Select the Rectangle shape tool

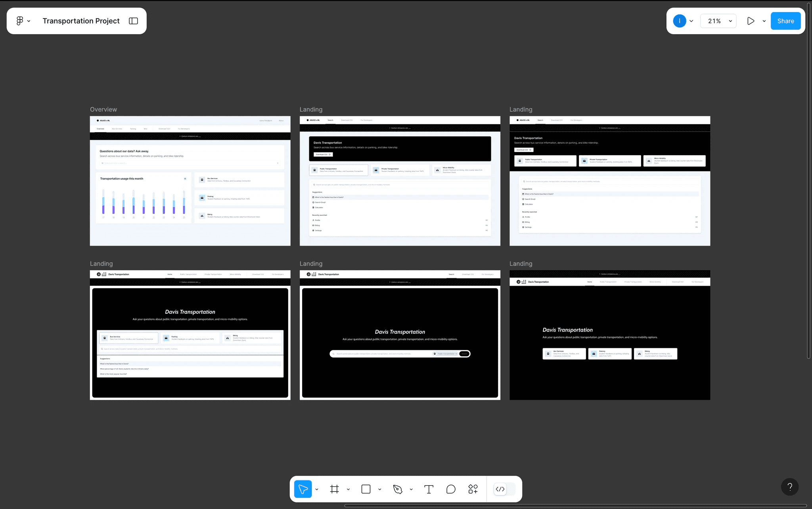(366, 489)
